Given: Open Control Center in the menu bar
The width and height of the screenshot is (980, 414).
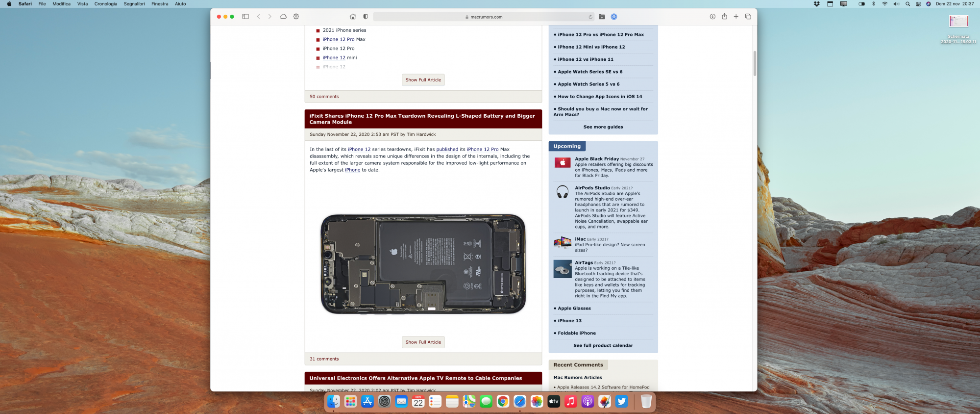Looking at the screenshot, I should 918,4.
